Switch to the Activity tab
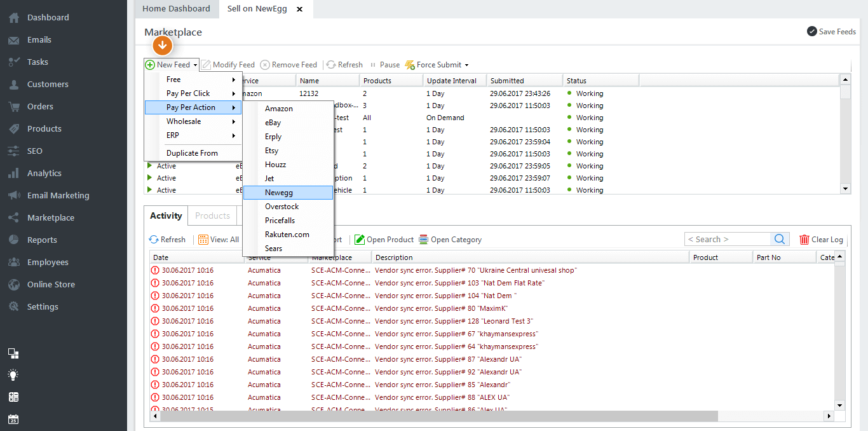Screen dimensions: 868x431 pos(166,216)
